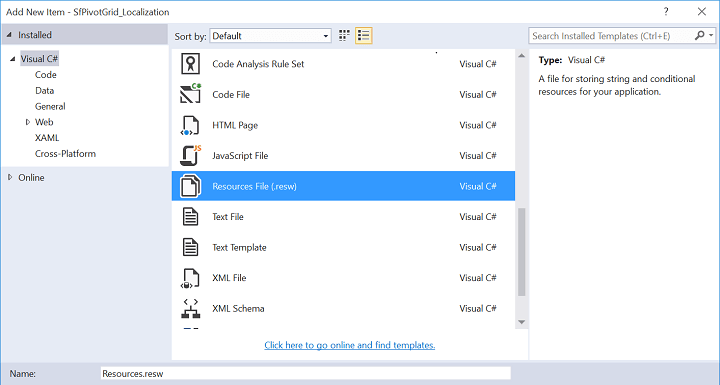Click the Resources File (.resw) icon
The height and width of the screenshot is (385, 720).
pyautogui.click(x=190, y=186)
